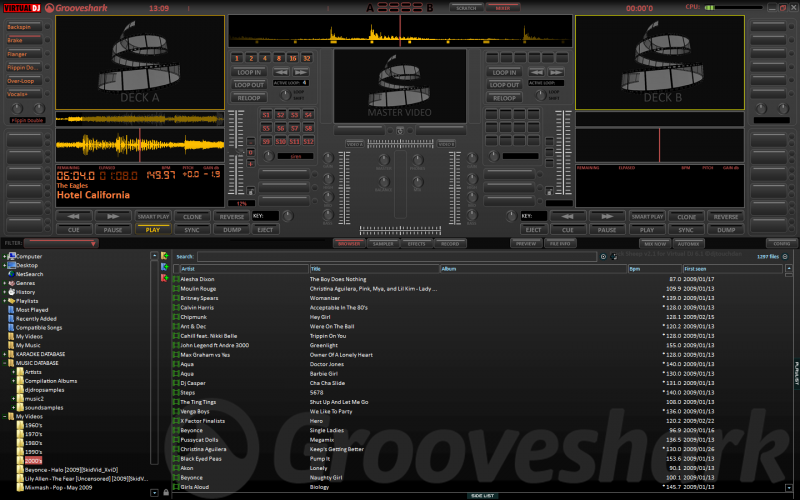Fast-forward Deck A with the double-arrow button above Pause
This screenshot has width=800, height=500.
pyautogui.click(x=113, y=216)
